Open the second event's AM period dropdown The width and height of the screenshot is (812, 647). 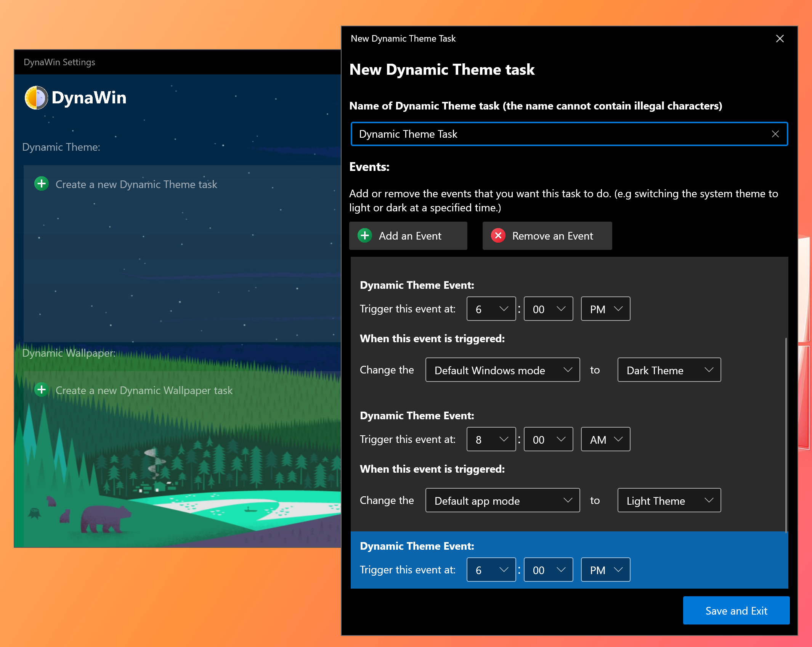(605, 439)
